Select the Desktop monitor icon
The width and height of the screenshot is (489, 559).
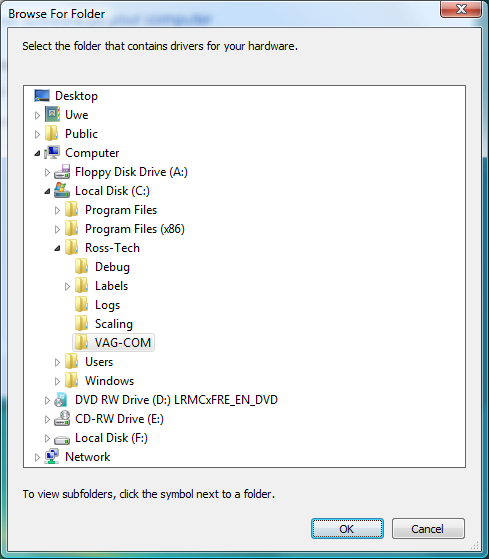pyautogui.click(x=42, y=96)
